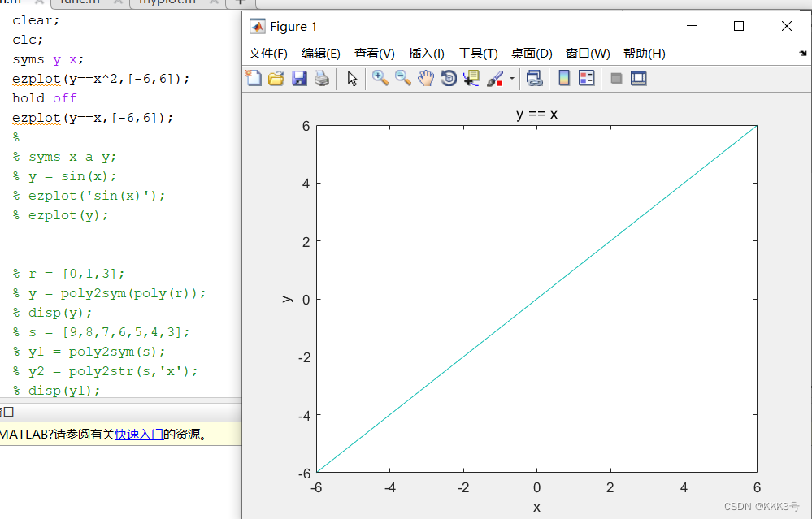The image size is (812, 519).
Task: Open the 帮助(H) menu
Action: pyautogui.click(x=645, y=54)
